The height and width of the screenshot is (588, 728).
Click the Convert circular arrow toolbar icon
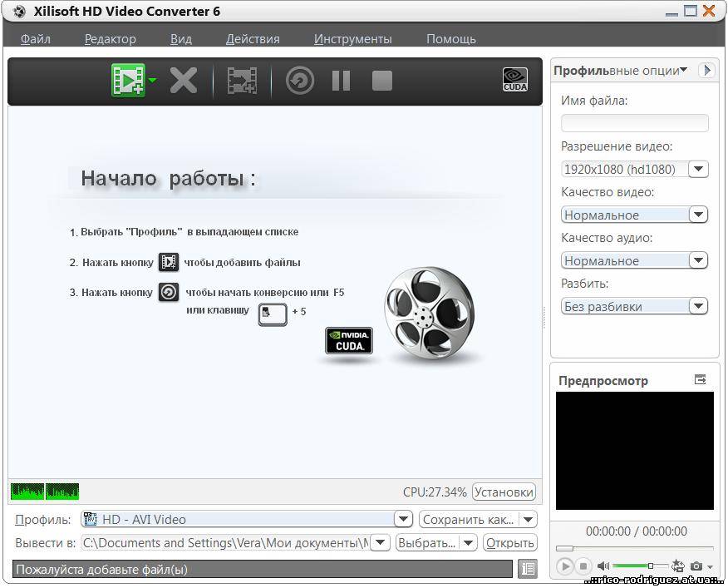(300, 81)
